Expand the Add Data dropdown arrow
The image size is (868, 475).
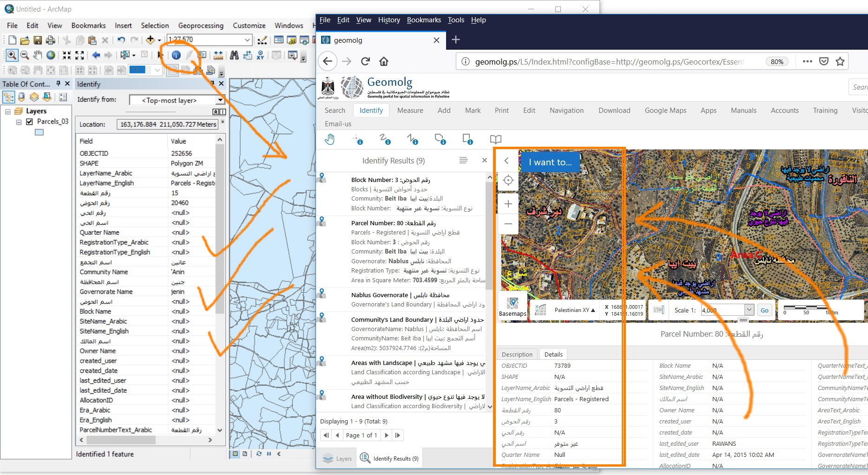159,40
